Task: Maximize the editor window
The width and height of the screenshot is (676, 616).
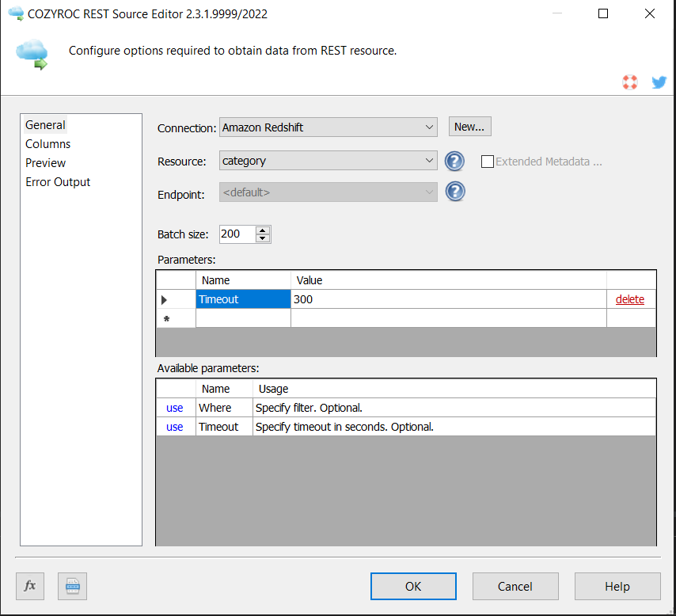Action: coord(603,13)
